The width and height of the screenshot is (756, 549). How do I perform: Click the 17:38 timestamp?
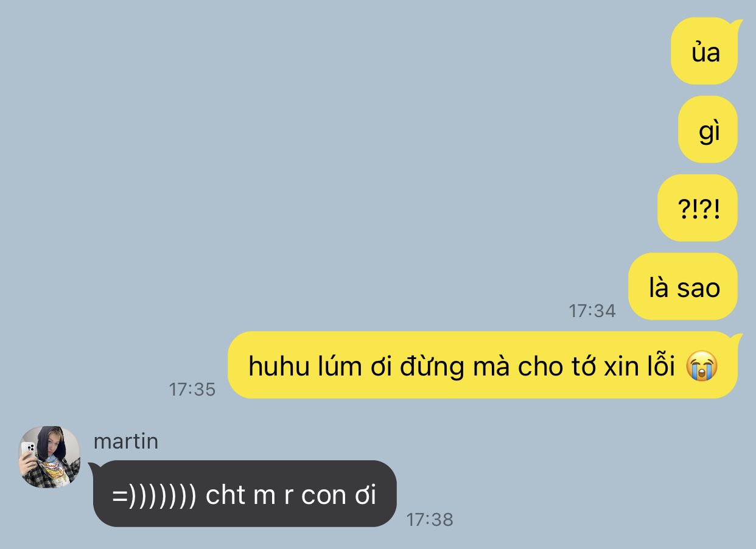click(x=430, y=519)
